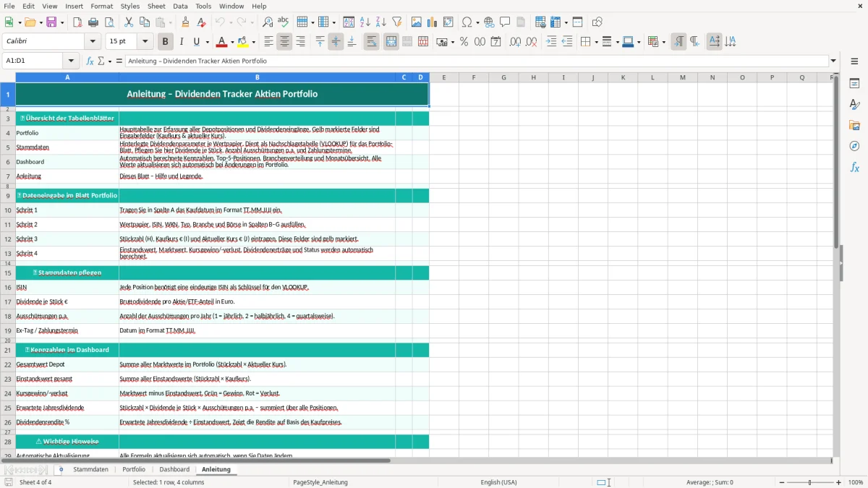
Task: Click Sort Descending icon
Action: coord(381,22)
